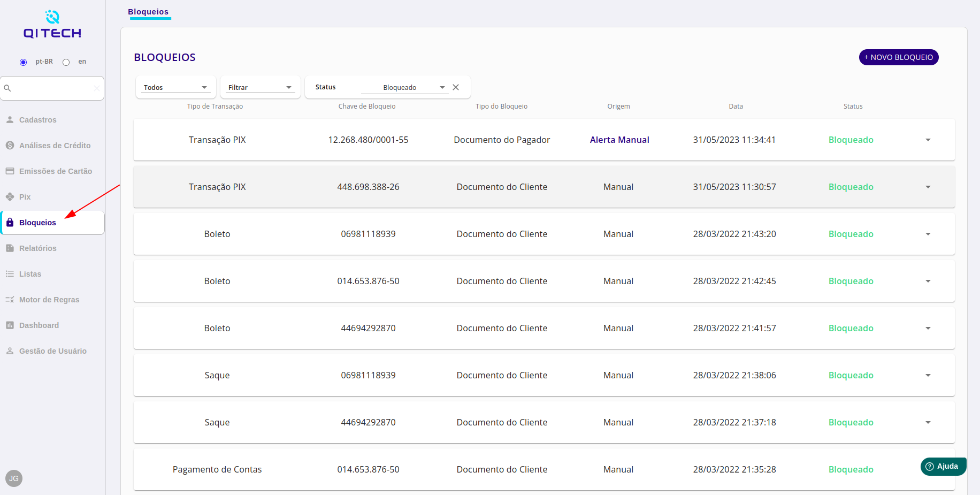The width and height of the screenshot is (980, 495).
Task: Click Pagamento de Contas cell
Action: [x=217, y=469]
